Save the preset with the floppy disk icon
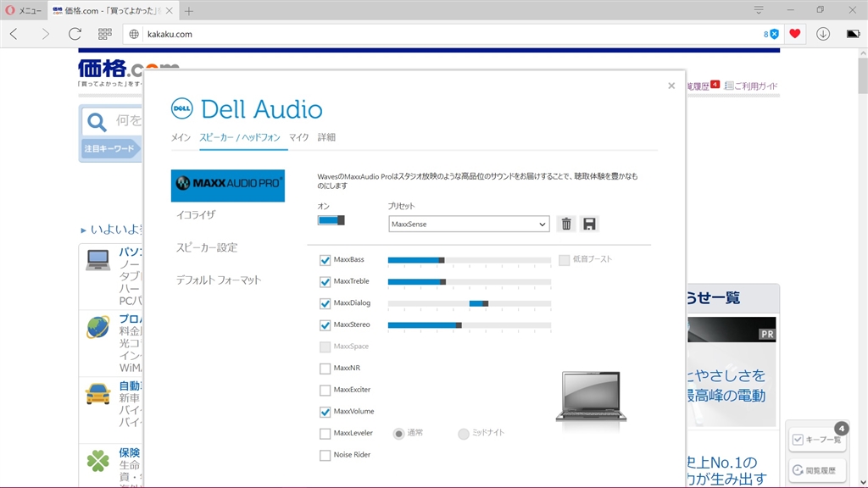 (589, 224)
